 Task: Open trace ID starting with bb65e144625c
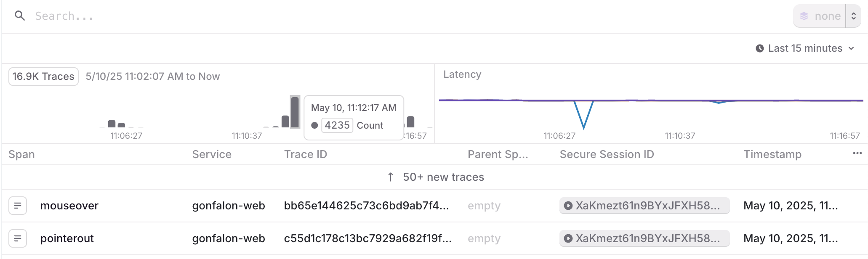366,206
